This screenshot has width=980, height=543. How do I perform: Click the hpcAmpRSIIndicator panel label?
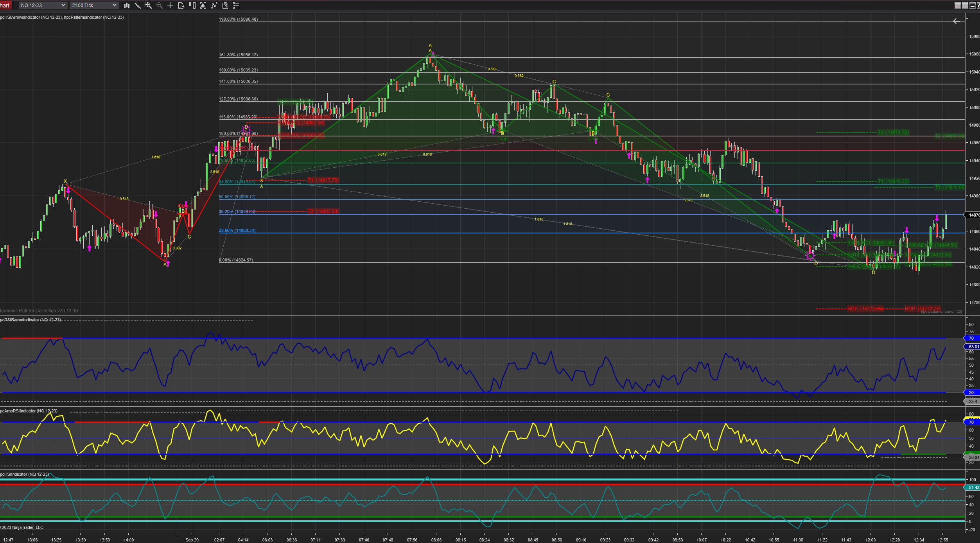[29, 411]
